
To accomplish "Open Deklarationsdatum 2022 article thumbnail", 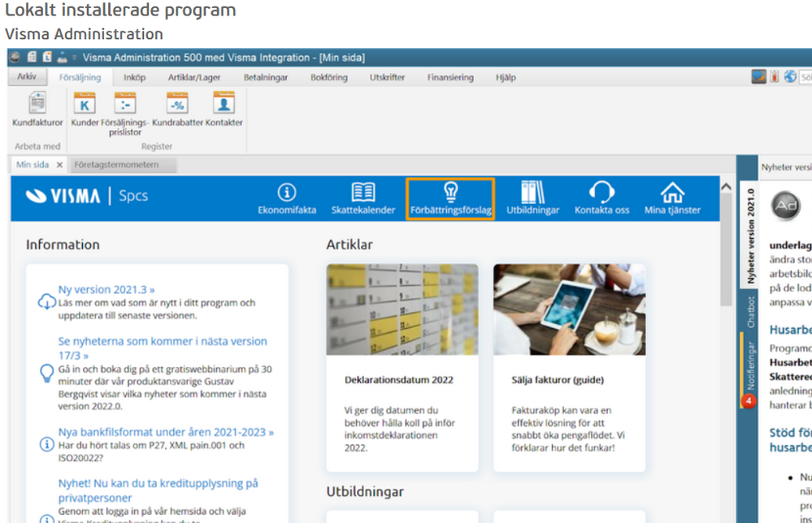I will point(402,309).
